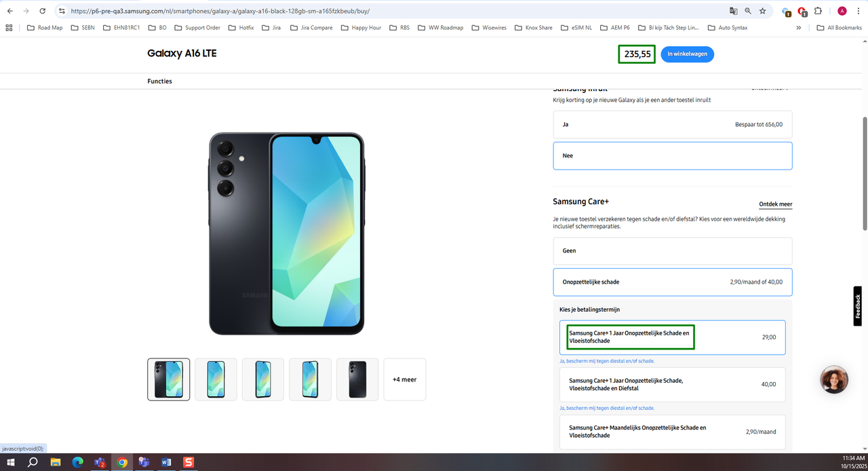Open Microsoft Word from the taskbar
This screenshot has height=471, width=868.
[x=166, y=462]
